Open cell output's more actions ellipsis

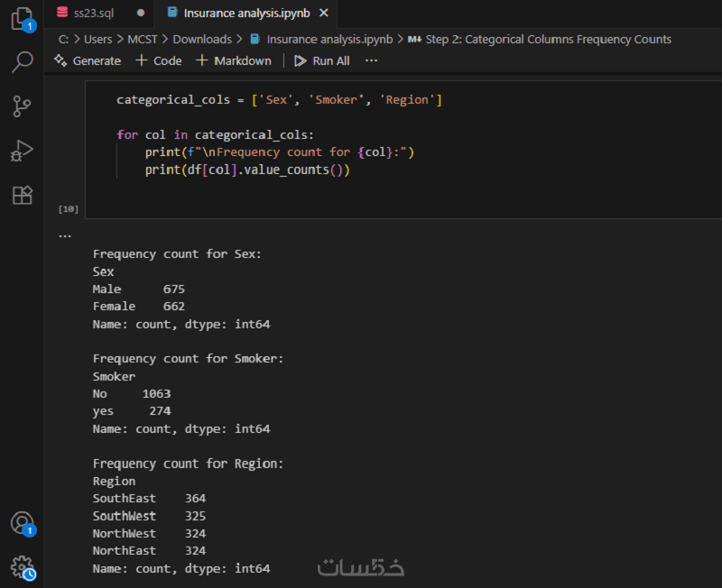(x=64, y=235)
